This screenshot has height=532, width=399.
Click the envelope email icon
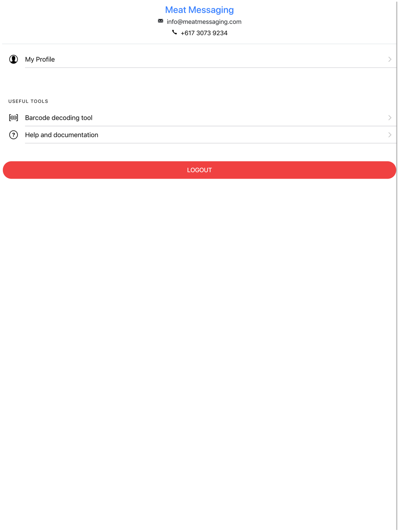[x=160, y=21]
